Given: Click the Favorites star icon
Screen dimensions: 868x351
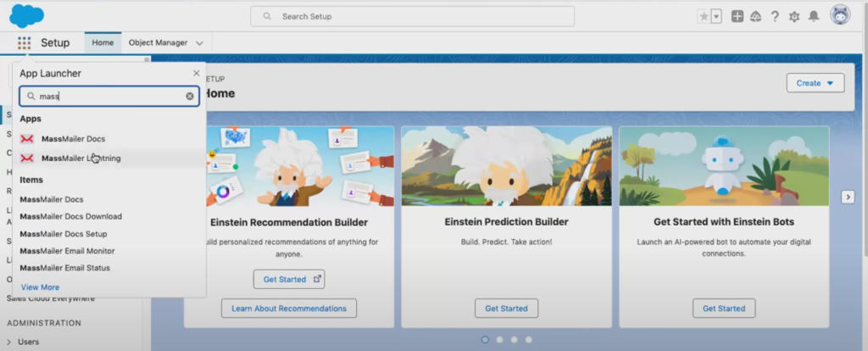Looking at the screenshot, I should pos(704,16).
